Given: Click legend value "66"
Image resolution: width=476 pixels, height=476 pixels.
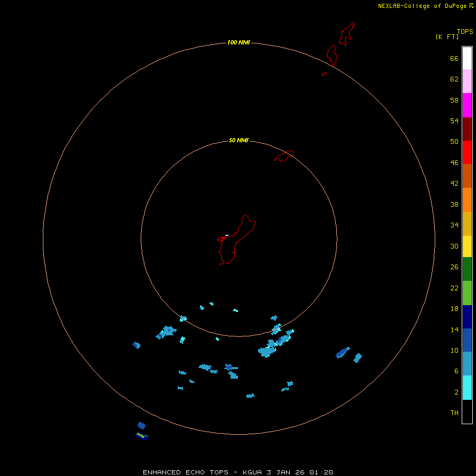Looking at the screenshot, I should coord(454,58).
